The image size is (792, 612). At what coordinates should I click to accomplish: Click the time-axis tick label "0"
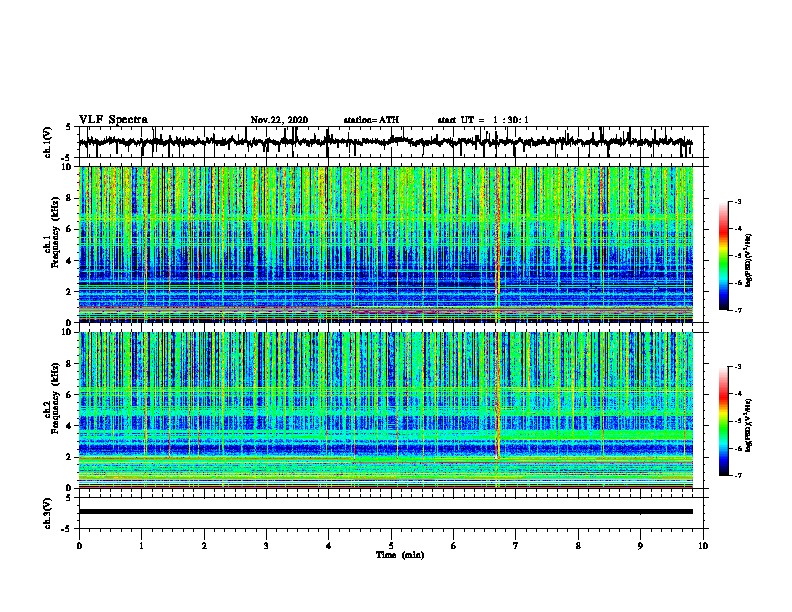pos(79,546)
